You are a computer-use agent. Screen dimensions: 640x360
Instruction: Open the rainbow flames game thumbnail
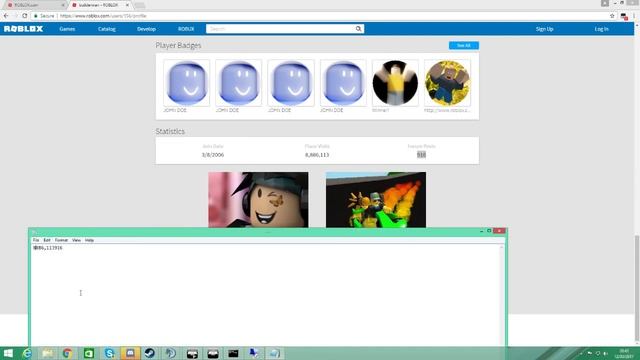tap(376, 200)
